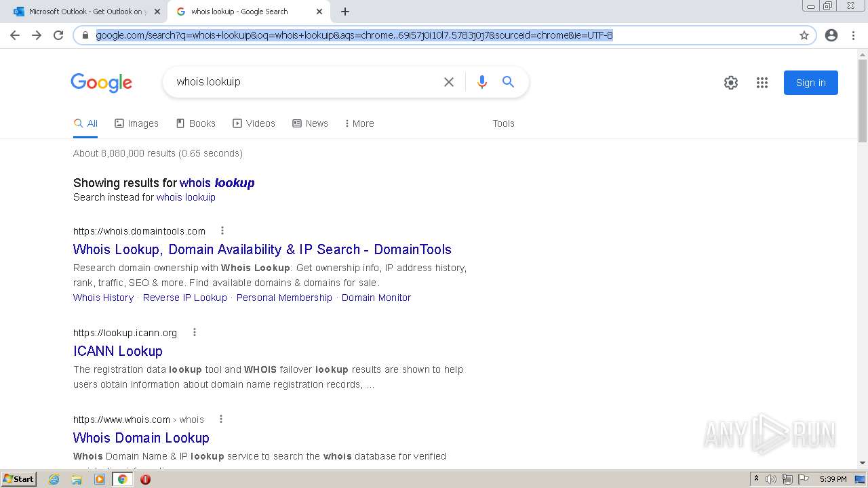Open the Whois Domain Lookup result

(x=141, y=438)
